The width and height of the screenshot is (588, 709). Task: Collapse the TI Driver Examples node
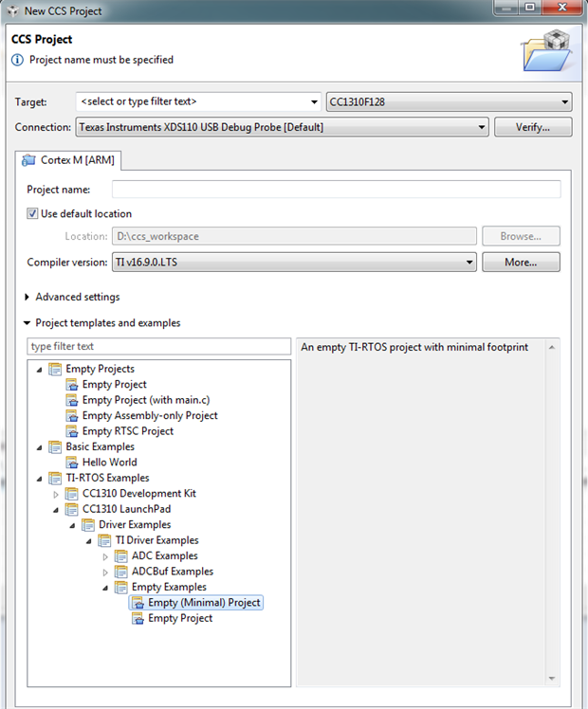pyautogui.click(x=89, y=541)
